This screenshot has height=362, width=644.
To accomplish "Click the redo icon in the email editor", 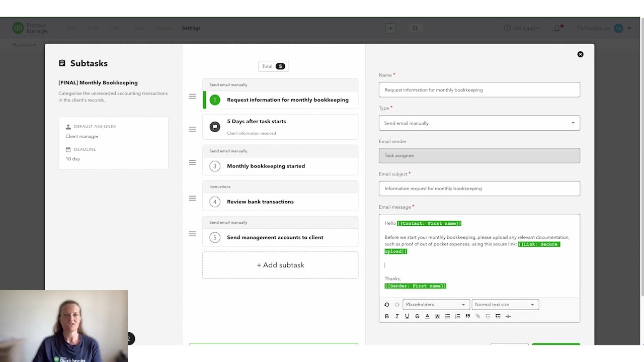I will pyautogui.click(x=397, y=305).
